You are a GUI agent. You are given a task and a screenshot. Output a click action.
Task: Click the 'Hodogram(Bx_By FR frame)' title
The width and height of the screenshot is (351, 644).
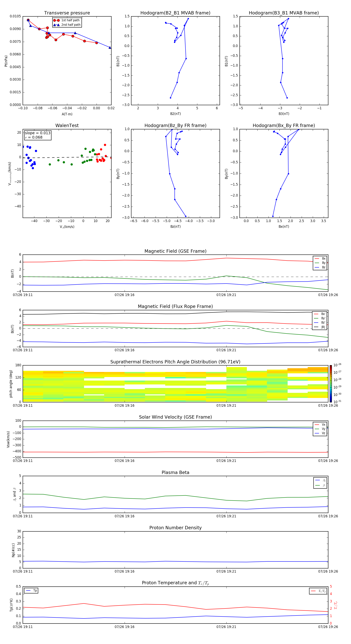284,125
